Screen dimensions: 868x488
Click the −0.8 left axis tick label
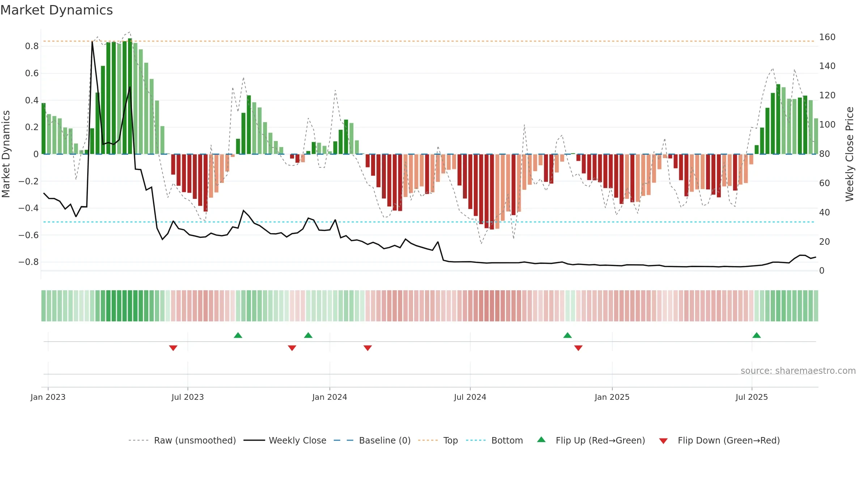click(29, 262)
